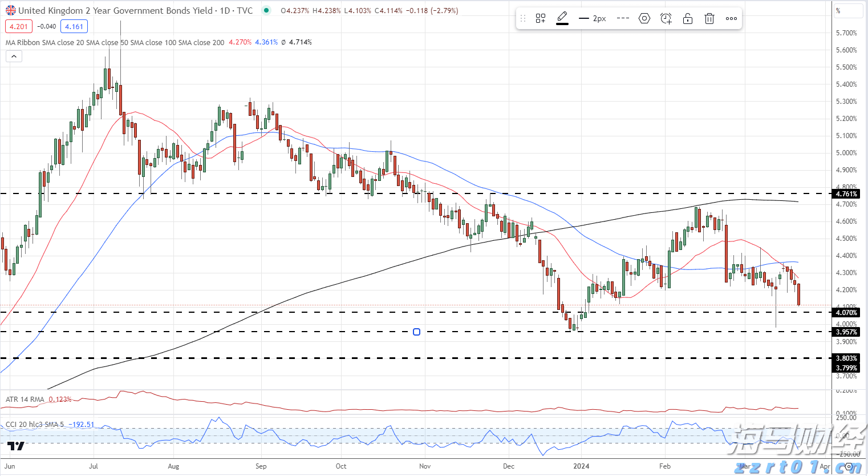The width and height of the screenshot is (868, 476).
Task: Click the CCI 20 hlc3 SMA indicator label
Action: [x=34, y=425]
